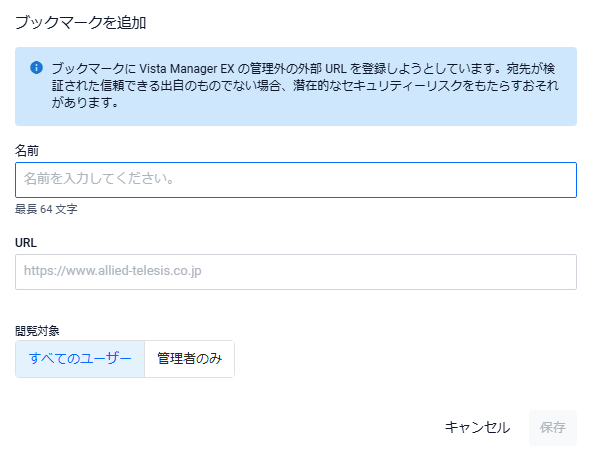
Task: Click the 最長 64 文字 hint text
Action: (46, 209)
